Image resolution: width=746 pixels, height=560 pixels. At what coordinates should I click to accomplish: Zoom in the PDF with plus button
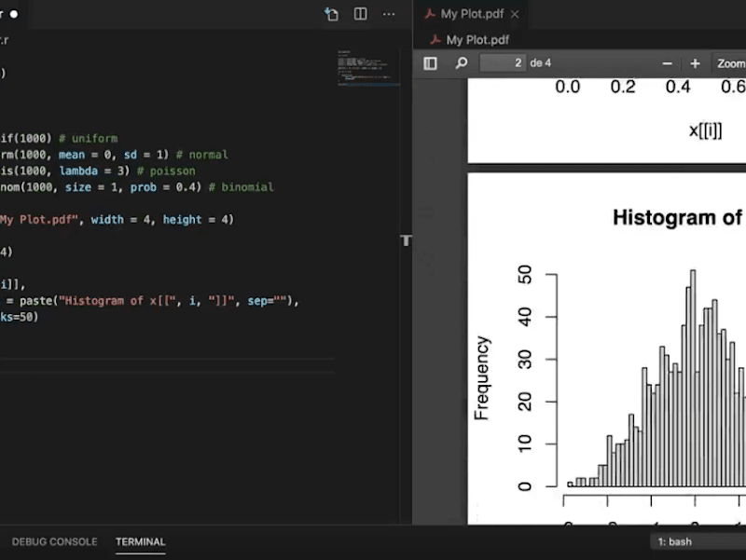tap(695, 63)
